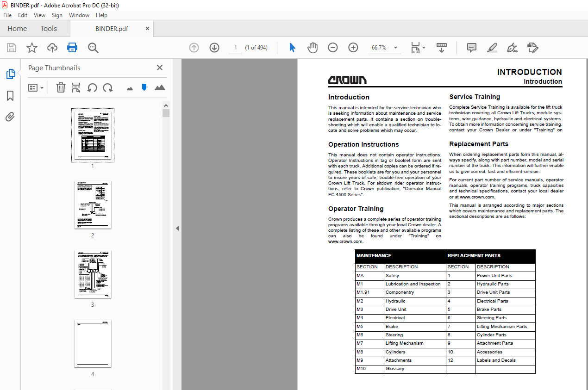Screen dimensions: 588x390
Task: Enable scrolling mode keyboard icon
Action: pyautogui.click(x=442, y=48)
